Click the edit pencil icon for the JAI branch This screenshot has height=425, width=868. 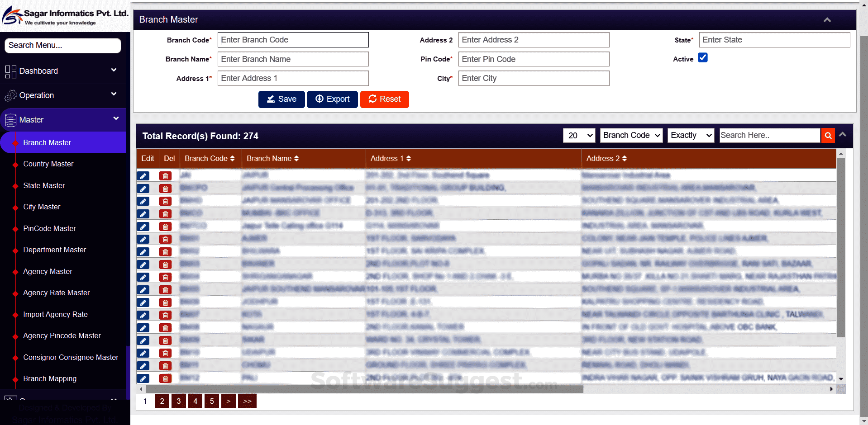click(143, 175)
